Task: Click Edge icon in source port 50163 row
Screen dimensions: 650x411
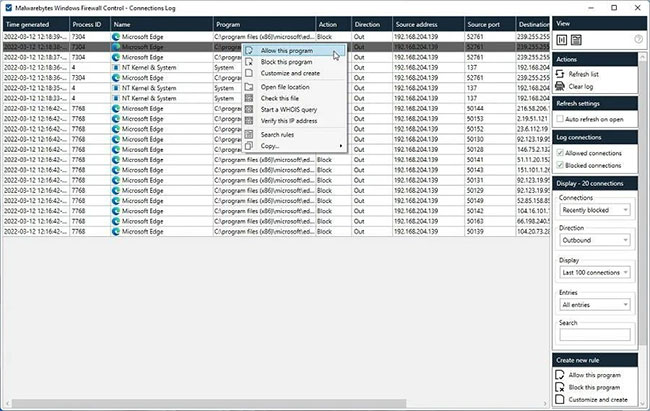Action: point(116,221)
